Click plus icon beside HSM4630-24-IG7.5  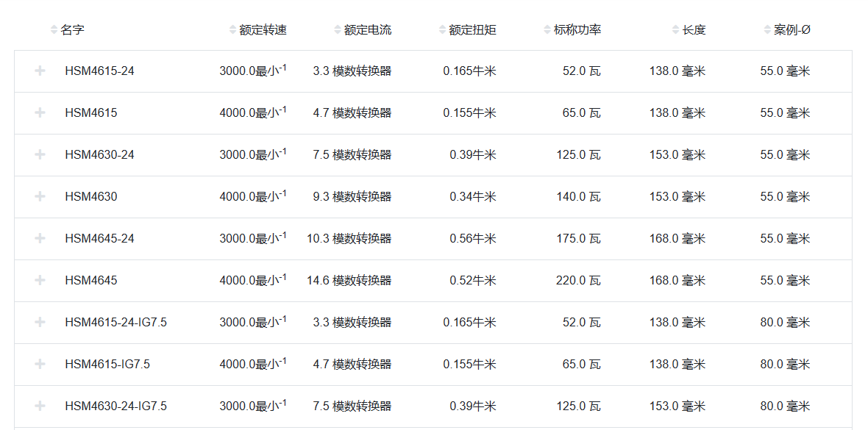40,406
